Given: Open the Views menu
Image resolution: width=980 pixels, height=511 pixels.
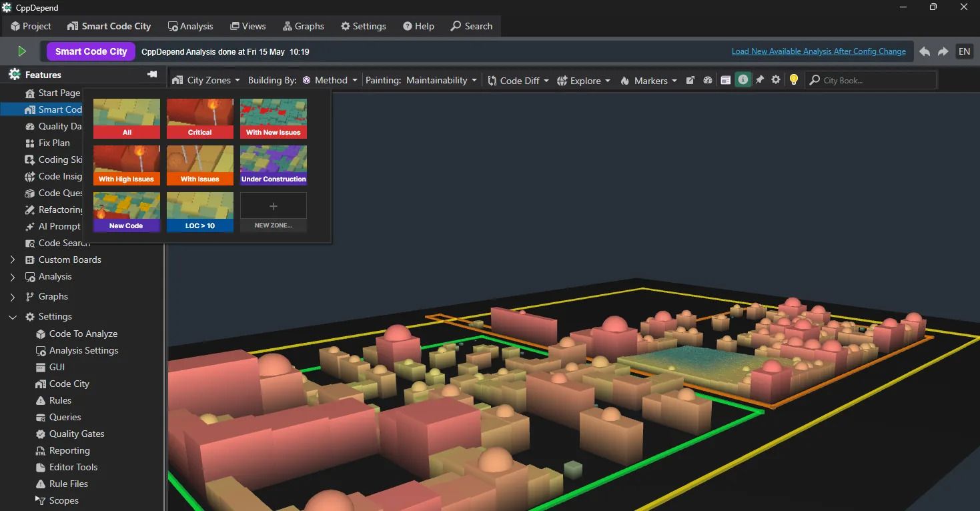Looking at the screenshot, I should [x=248, y=26].
